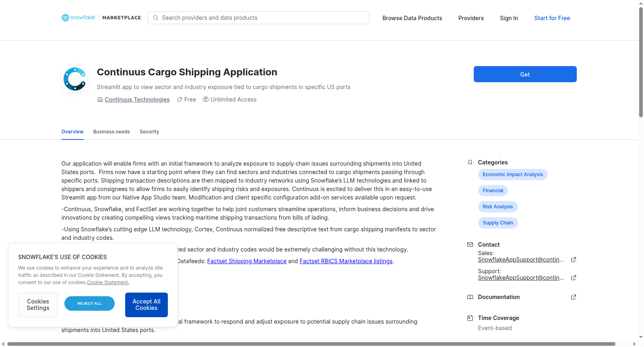Open the Documentation link
644x347 pixels.
tap(499, 297)
